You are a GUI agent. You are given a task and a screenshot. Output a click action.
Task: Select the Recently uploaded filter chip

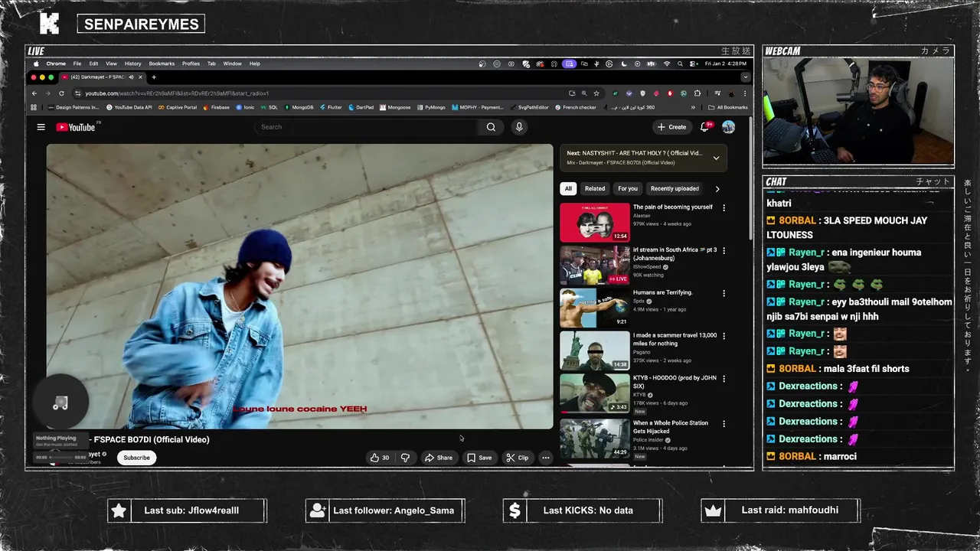coord(675,188)
